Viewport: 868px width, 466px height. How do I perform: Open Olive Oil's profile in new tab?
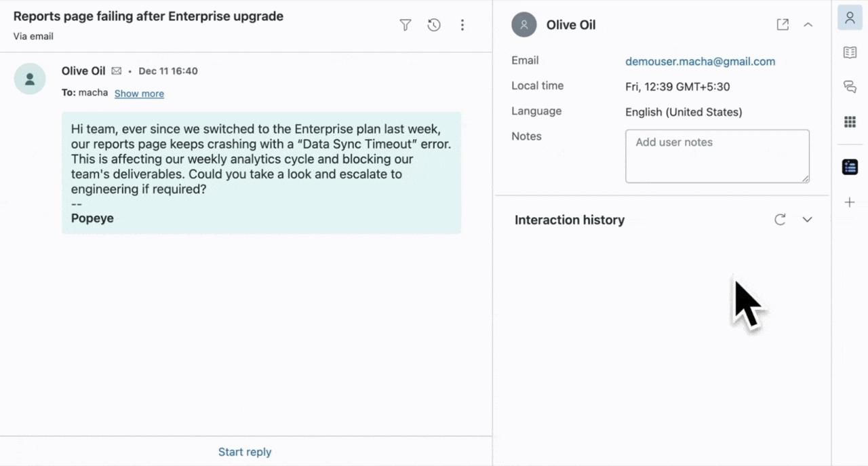tap(783, 24)
